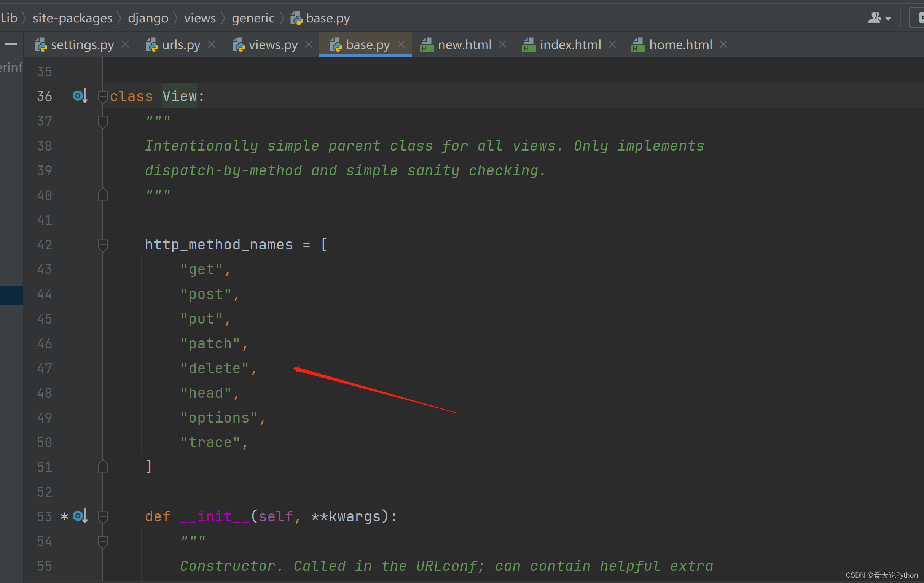
Task: Click docstring end fold marker on line 40
Action: point(102,195)
